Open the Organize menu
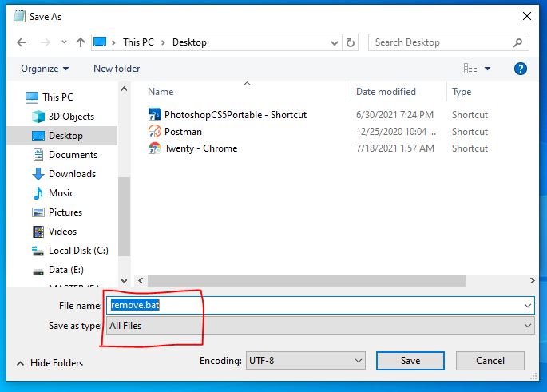This screenshot has width=547, height=392. [45, 69]
